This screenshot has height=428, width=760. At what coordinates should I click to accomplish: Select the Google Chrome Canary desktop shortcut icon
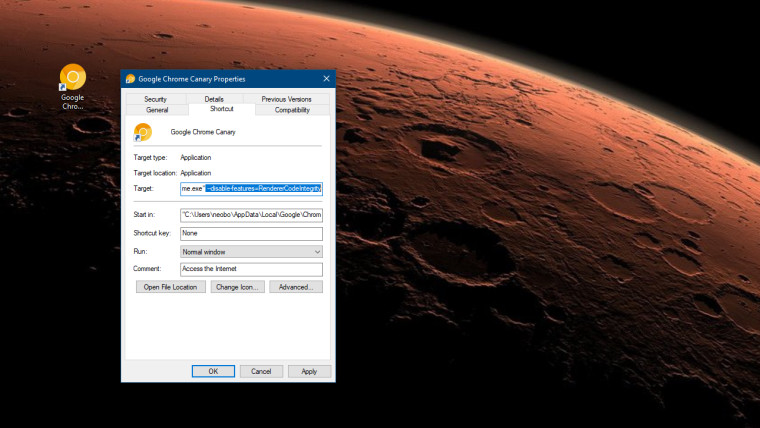point(72,77)
